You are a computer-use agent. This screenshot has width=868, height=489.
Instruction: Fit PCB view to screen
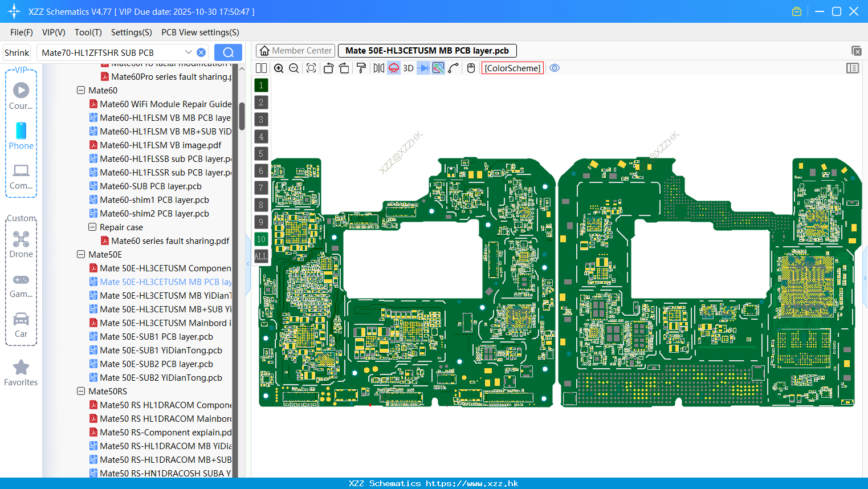click(x=311, y=68)
